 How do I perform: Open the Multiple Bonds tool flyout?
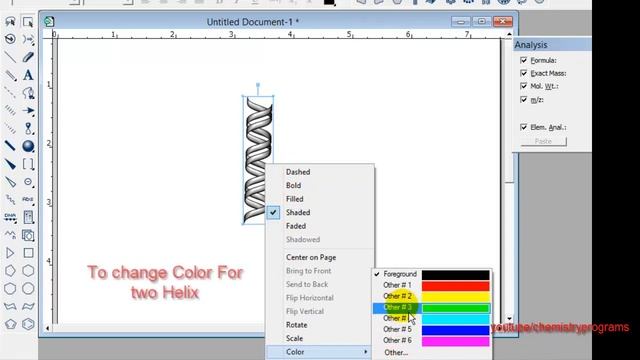[x=10, y=75]
